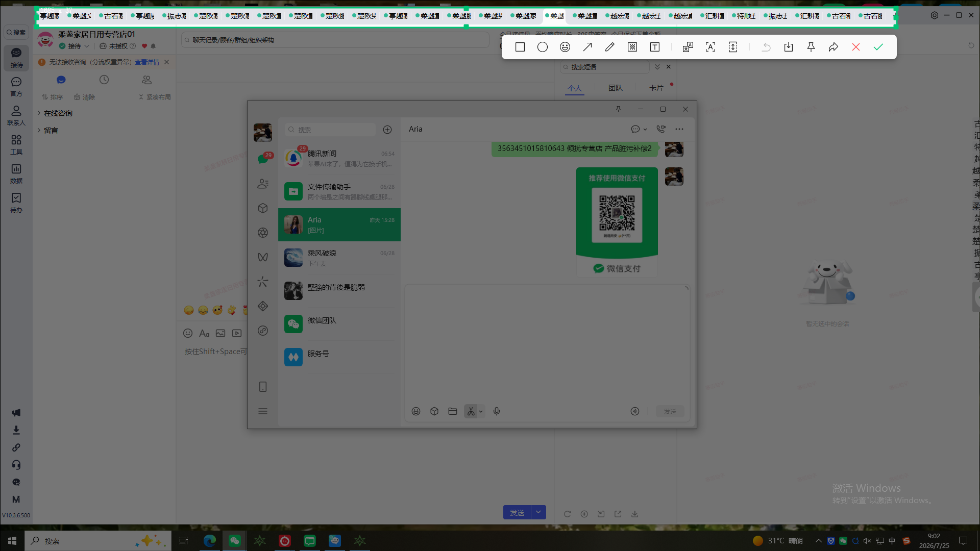Click 清除 in the conversation list

tap(85, 97)
